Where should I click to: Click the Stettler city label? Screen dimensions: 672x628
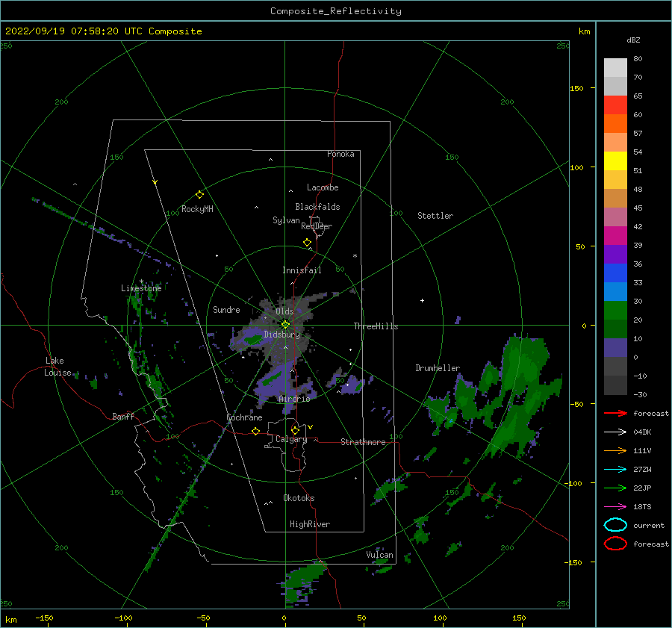coord(435,216)
